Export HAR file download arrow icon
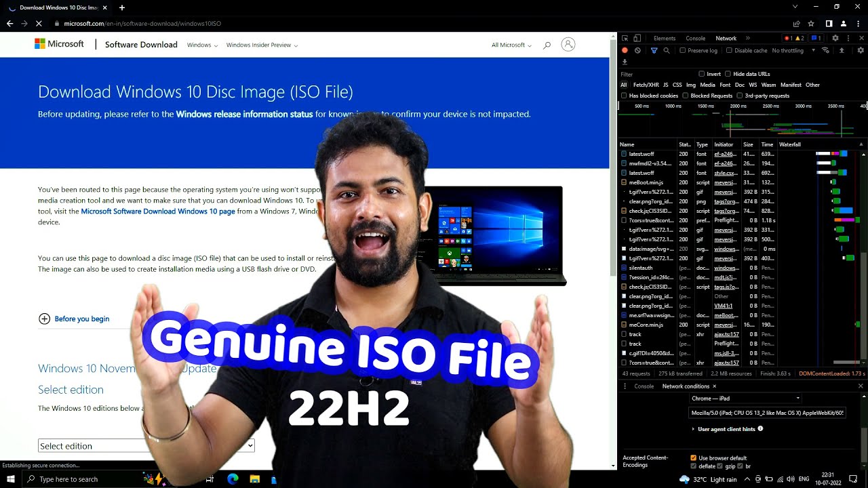The height and width of the screenshot is (488, 868). [x=625, y=62]
